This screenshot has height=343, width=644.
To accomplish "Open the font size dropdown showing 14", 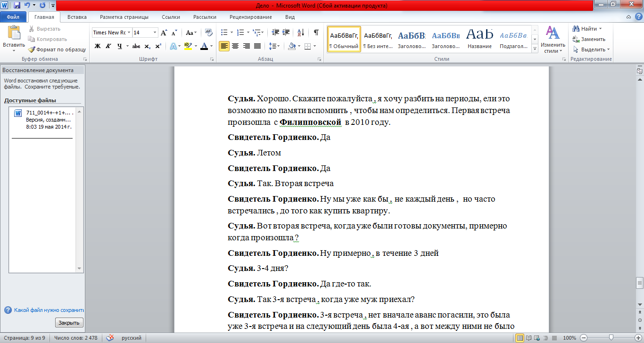I will pos(155,33).
